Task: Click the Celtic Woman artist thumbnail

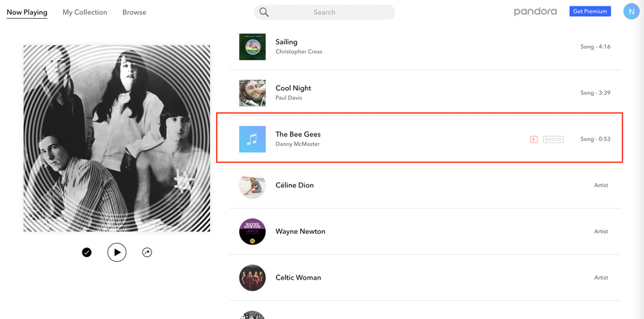Action: (x=252, y=278)
